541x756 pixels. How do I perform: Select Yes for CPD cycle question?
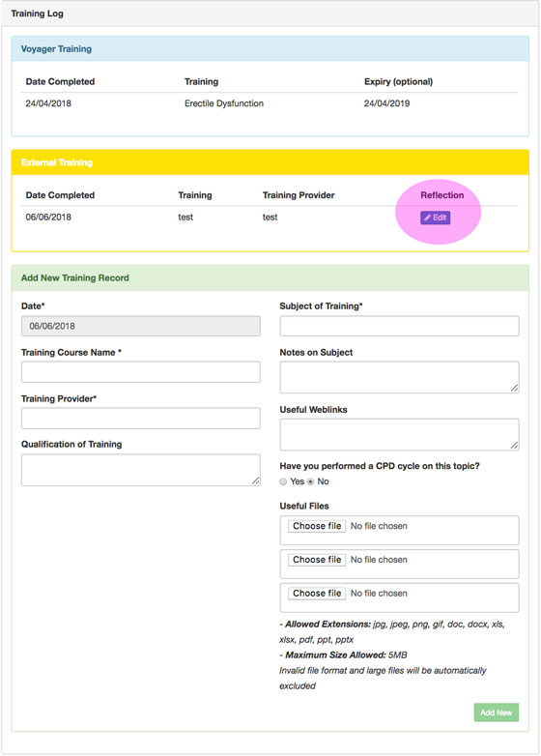pyautogui.click(x=283, y=481)
